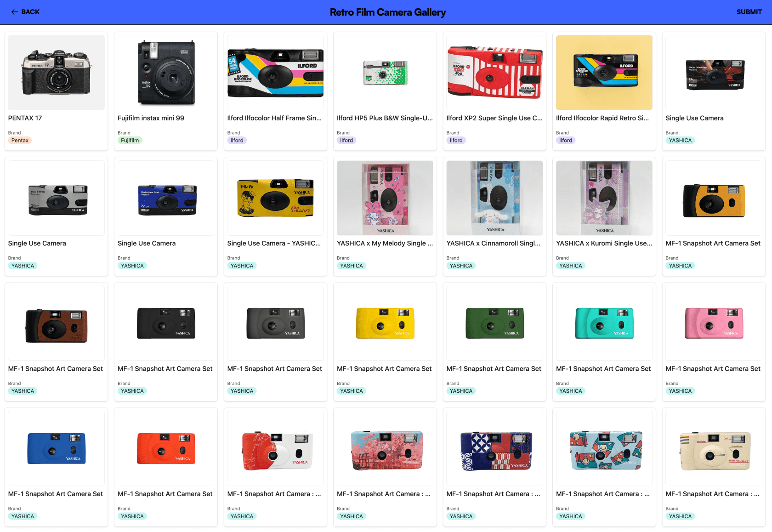Pick the YASHICA x Cinnamoroll camera image
The height and width of the screenshot is (532, 772).
pos(495,198)
